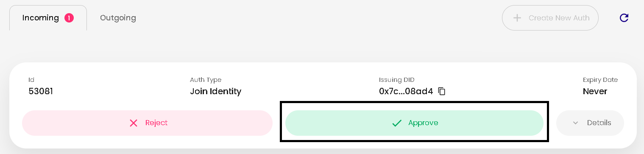The image size is (644, 154).
Task: Approve the Join Identity authorization
Action: [414, 123]
